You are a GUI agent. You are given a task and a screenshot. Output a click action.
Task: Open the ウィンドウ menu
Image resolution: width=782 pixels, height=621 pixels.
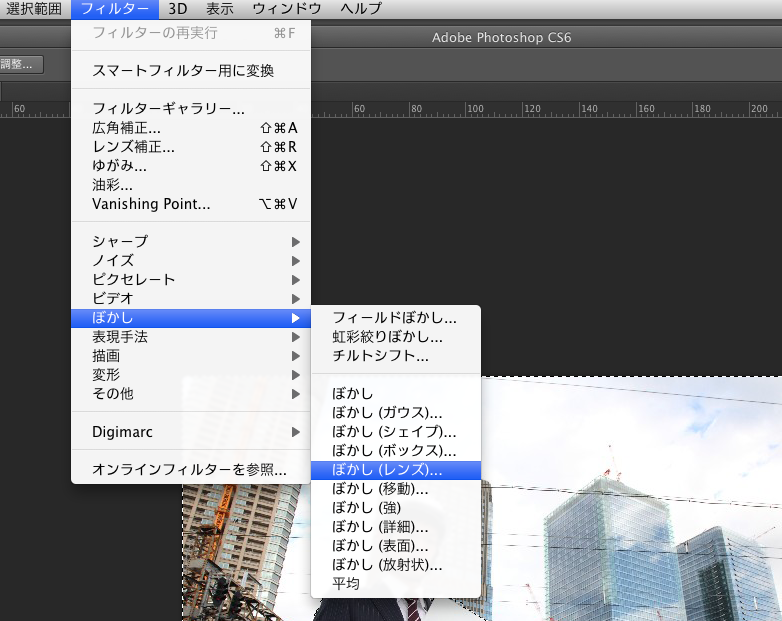(286, 9)
